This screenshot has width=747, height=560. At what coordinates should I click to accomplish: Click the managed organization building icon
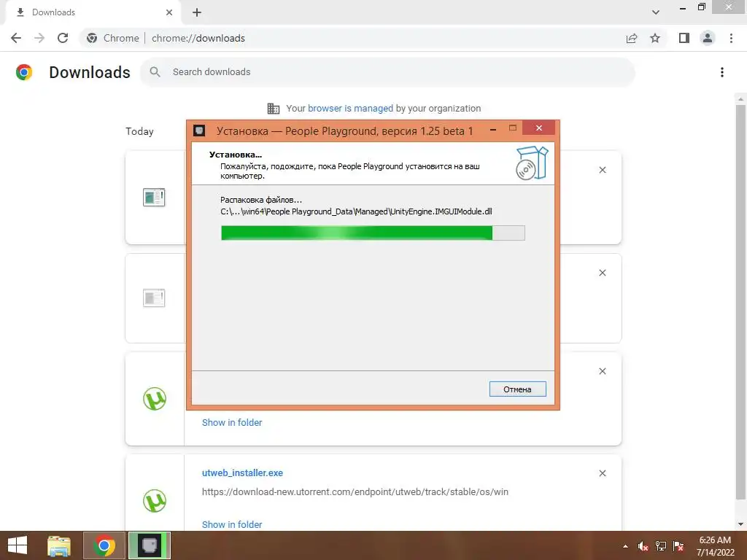(x=274, y=108)
